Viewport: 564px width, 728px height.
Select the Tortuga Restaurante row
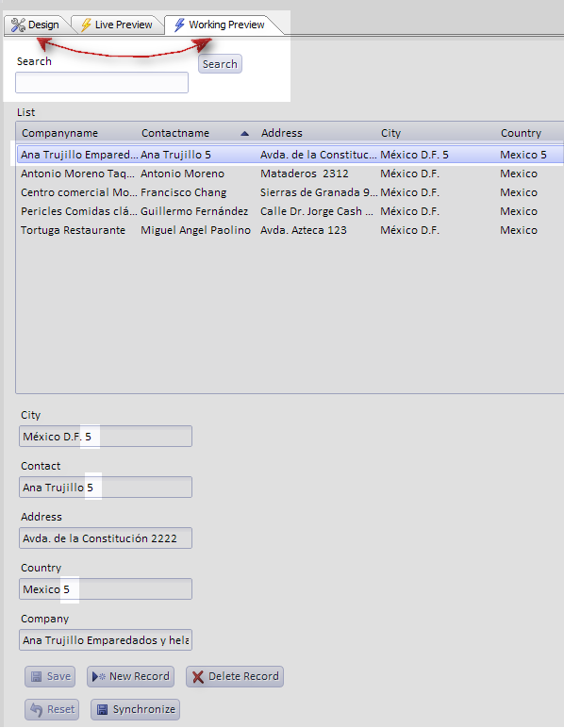290,230
